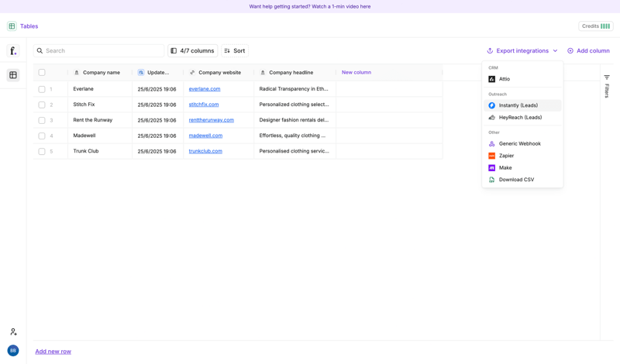Click the search magnifier icon
620x364 pixels.
(x=40, y=50)
